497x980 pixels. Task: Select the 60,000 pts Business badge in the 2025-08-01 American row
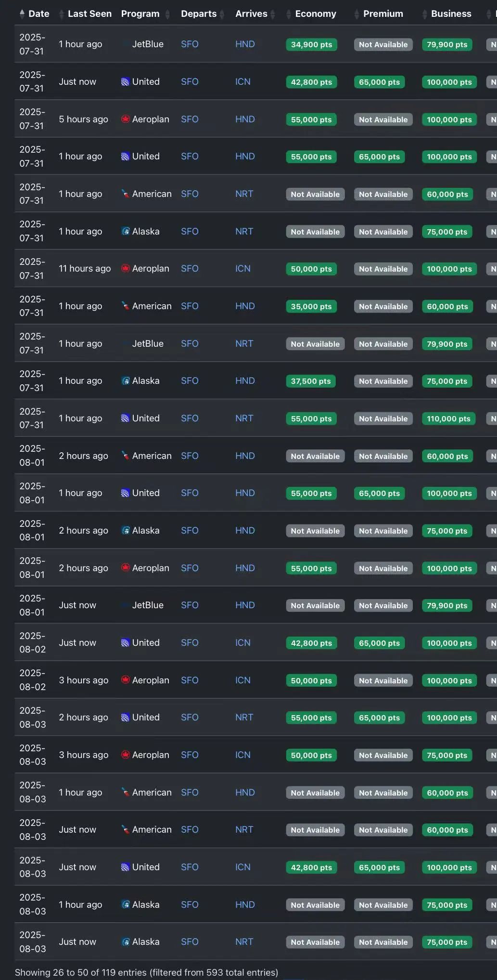[447, 456]
